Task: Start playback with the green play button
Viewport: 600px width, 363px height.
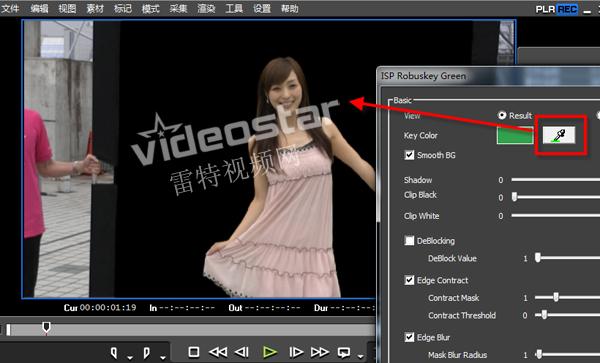Action: click(x=270, y=352)
